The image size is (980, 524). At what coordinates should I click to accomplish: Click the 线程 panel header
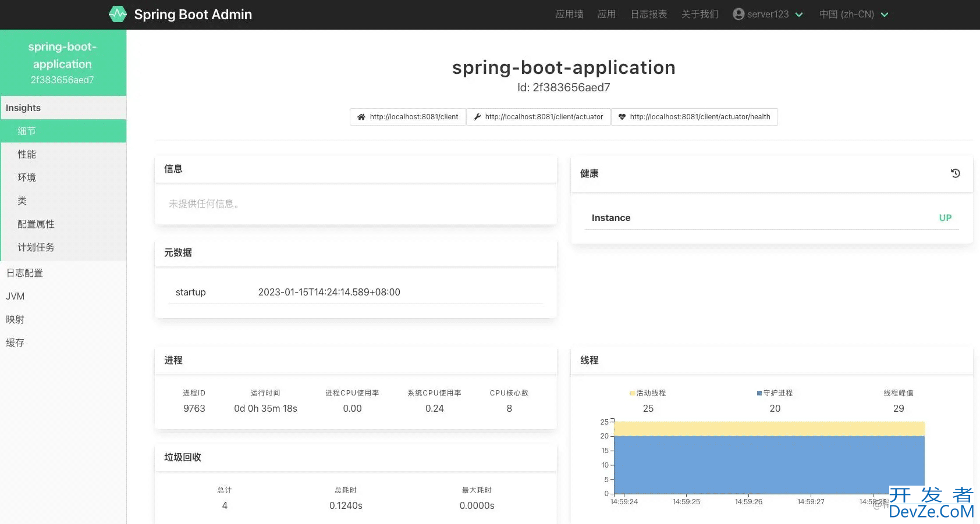click(x=772, y=361)
